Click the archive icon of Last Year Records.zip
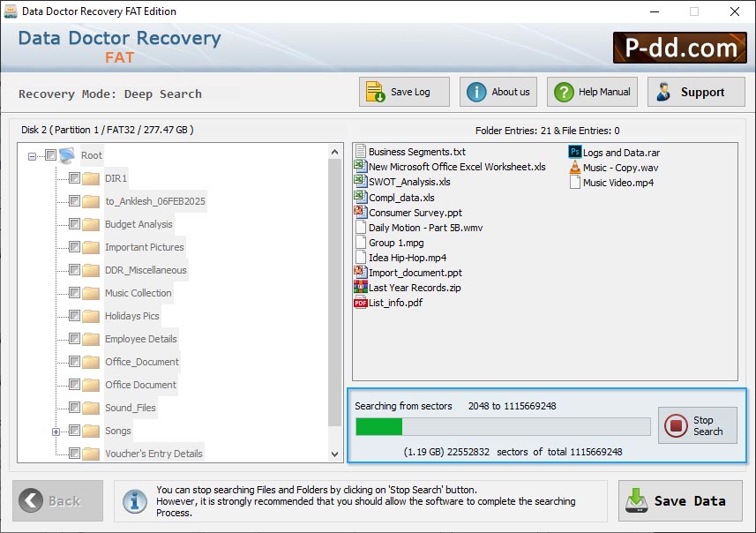 click(x=360, y=288)
